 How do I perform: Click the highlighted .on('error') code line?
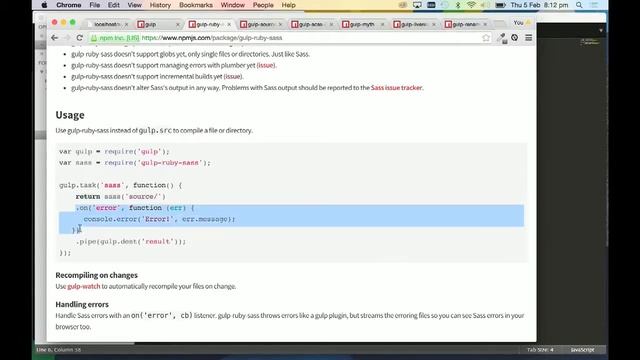click(x=135, y=208)
